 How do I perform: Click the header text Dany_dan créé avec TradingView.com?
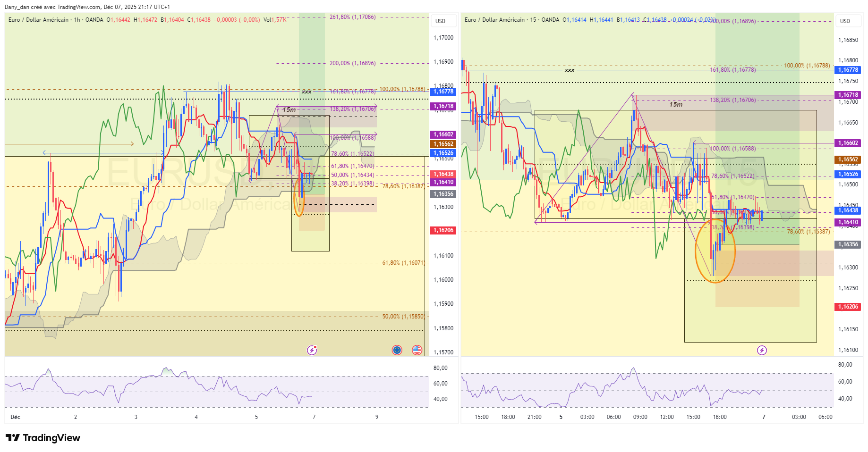pyautogui.click(x=53, y=7)
